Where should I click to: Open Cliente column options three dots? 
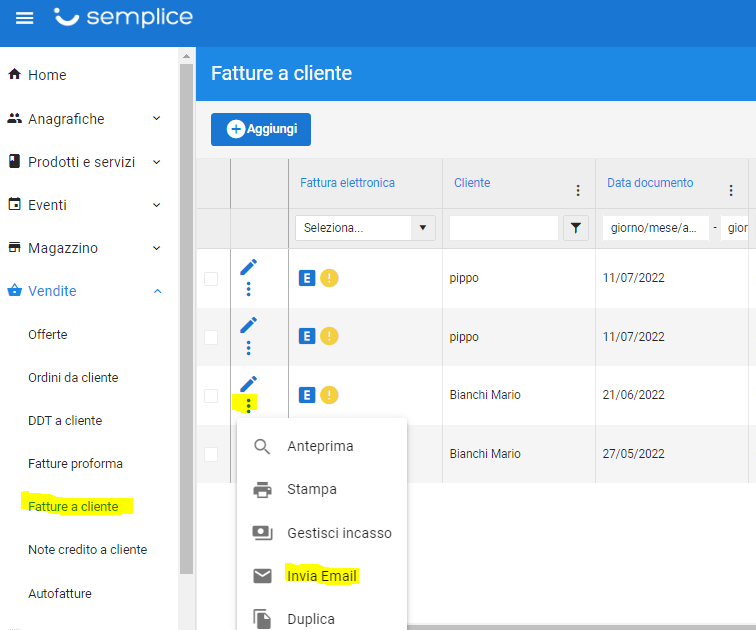click(578, 190)
